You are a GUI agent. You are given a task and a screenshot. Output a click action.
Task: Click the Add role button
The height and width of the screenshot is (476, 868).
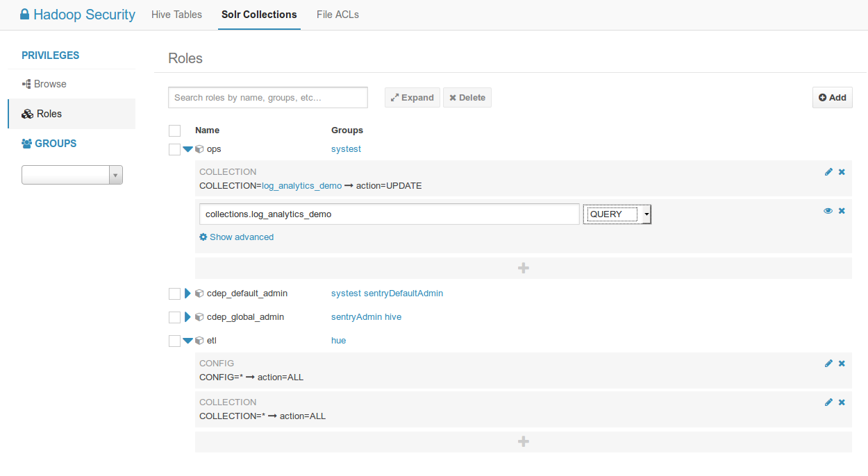[833, 97]
